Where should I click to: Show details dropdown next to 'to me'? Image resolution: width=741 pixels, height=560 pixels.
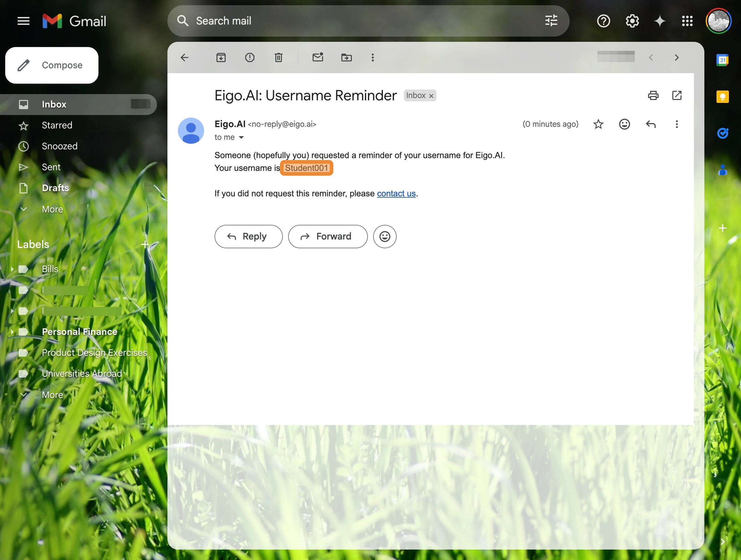(x=241, y=137)
